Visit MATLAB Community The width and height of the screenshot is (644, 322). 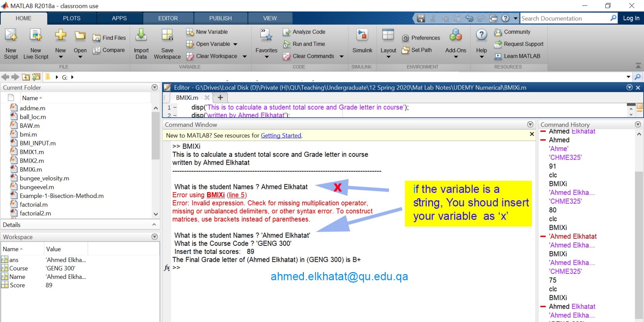click(x=512, y=32)
